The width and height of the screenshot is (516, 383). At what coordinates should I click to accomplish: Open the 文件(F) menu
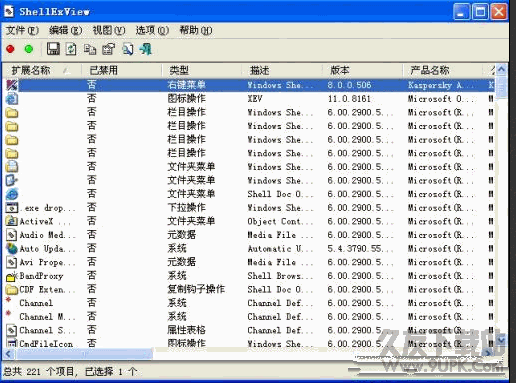pyautogui.click(x=22, y=30)
